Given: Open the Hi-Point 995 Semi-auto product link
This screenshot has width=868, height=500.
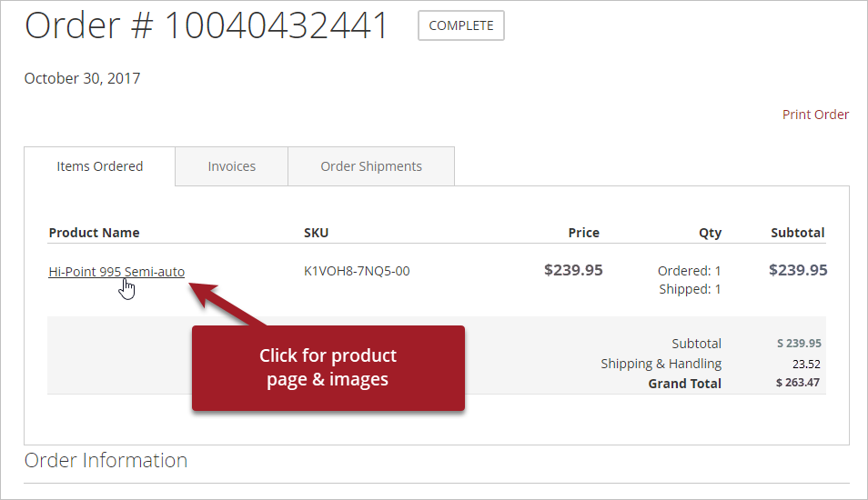Looking at the screenshot, I should [116, 271].
